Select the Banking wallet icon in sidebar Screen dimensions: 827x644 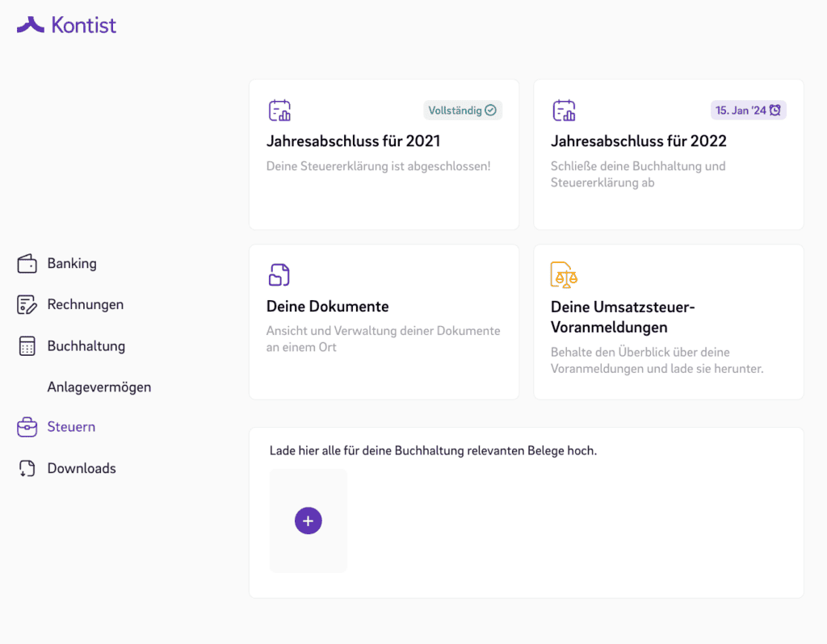[25, 264]
